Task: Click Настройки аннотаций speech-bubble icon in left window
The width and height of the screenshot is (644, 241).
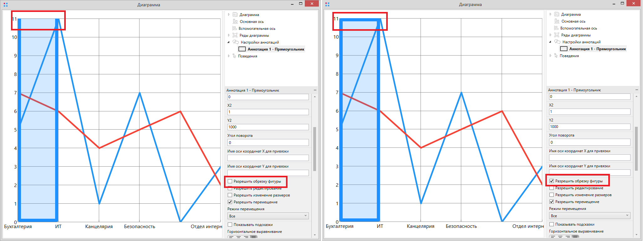Action: click(236, 42)
